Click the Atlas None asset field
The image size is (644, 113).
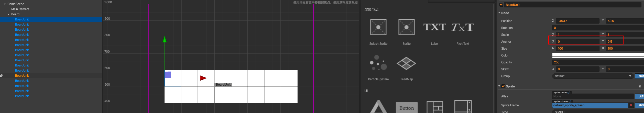click(x=593, y=96)
